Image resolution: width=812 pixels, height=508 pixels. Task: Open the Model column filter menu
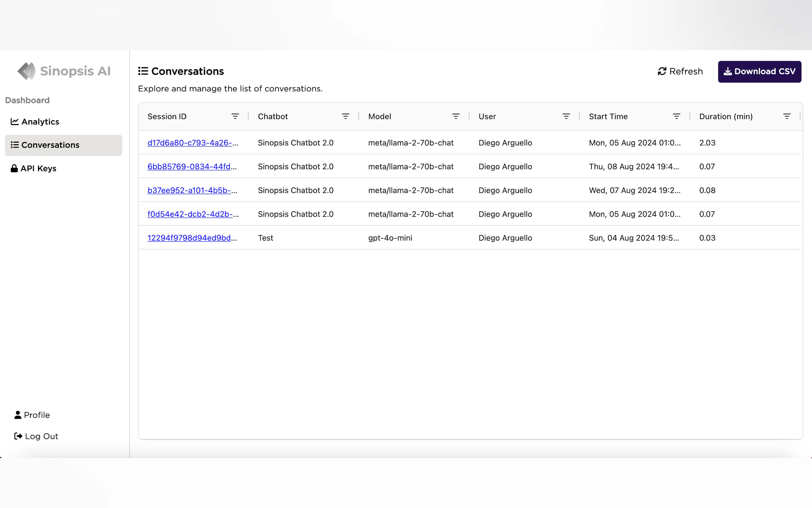click(456, 116)
